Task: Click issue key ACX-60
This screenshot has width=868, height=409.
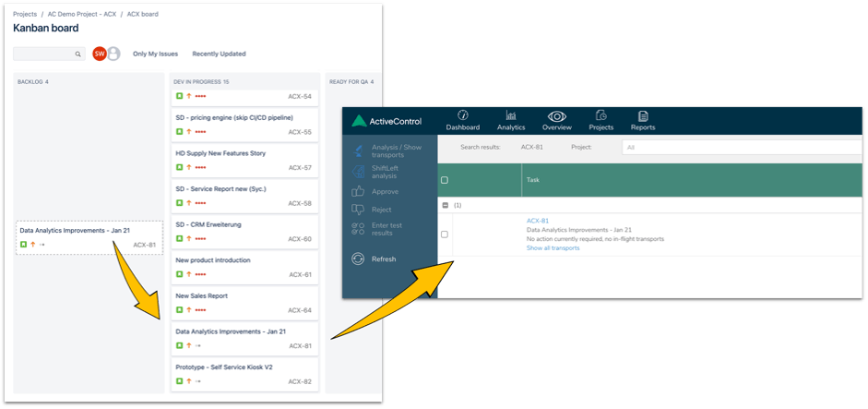Action: (300, 239)
